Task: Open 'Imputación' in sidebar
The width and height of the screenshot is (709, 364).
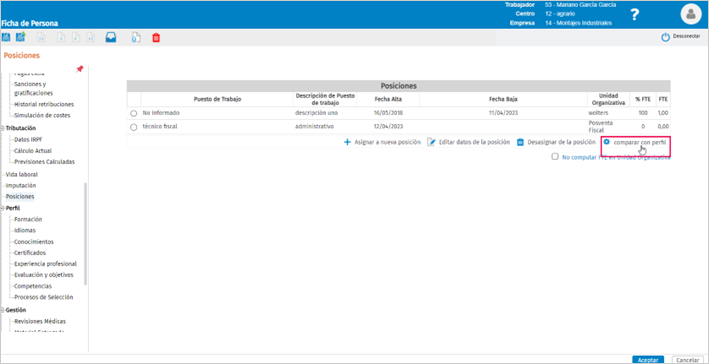Action: pos(21,185)
